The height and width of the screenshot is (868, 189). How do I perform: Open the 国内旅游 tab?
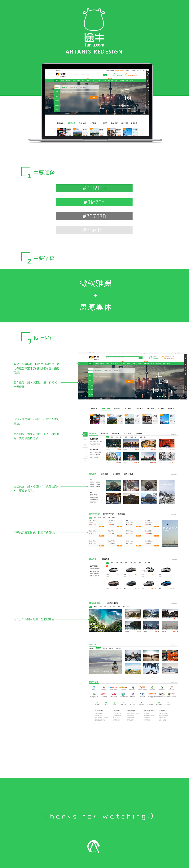coord(104,434)
